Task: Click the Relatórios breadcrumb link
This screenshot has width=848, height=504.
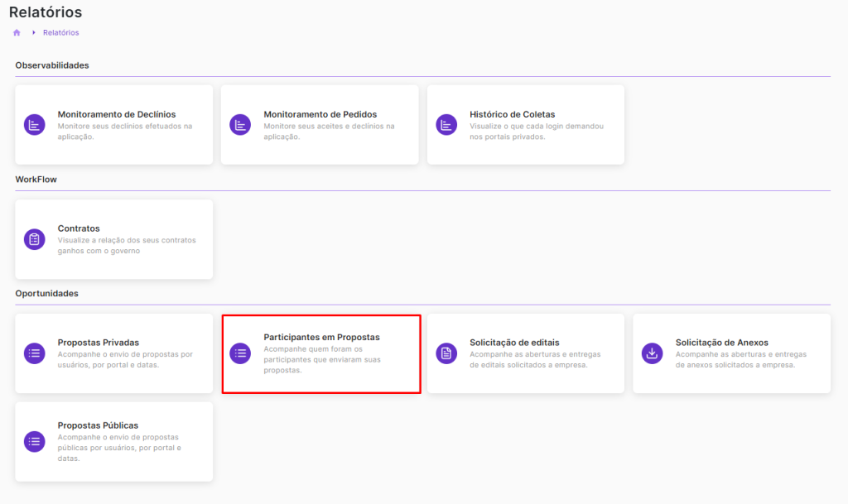Action: 60,32
